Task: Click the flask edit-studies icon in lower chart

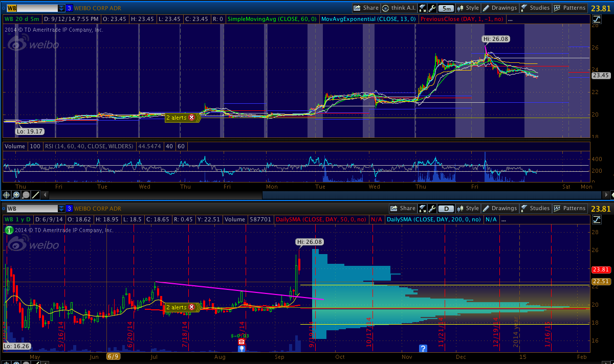Action: click(423, 209)
